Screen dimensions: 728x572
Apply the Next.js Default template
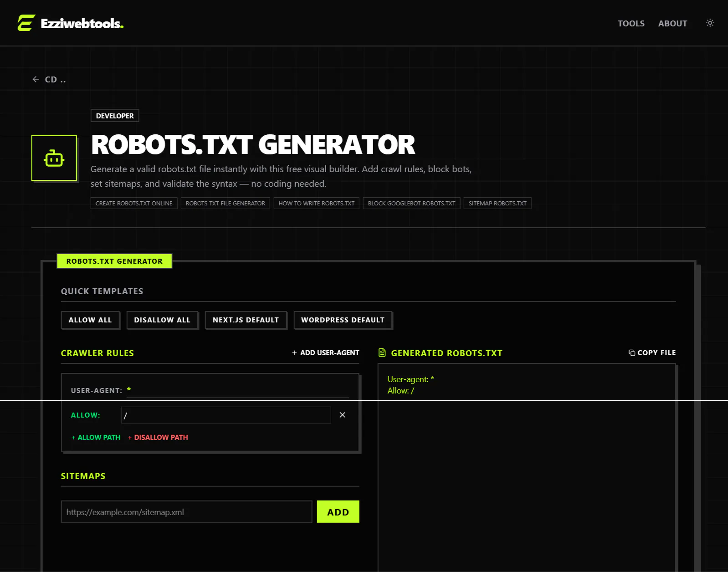(246, 320)
